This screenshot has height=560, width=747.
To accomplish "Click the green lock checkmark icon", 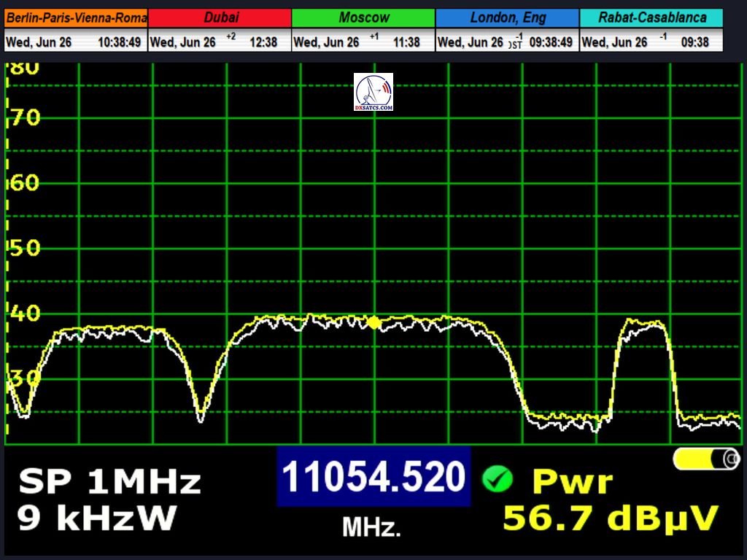I will (x=498, y=479).
